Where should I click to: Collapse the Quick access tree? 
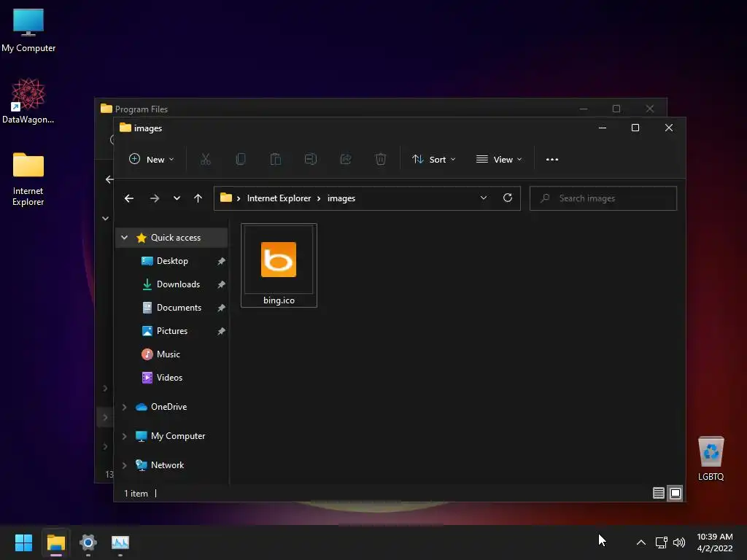pos(124,238)
